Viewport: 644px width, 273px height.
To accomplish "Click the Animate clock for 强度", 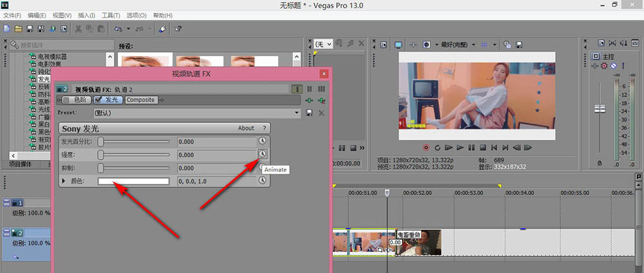I will click(263, 154).
